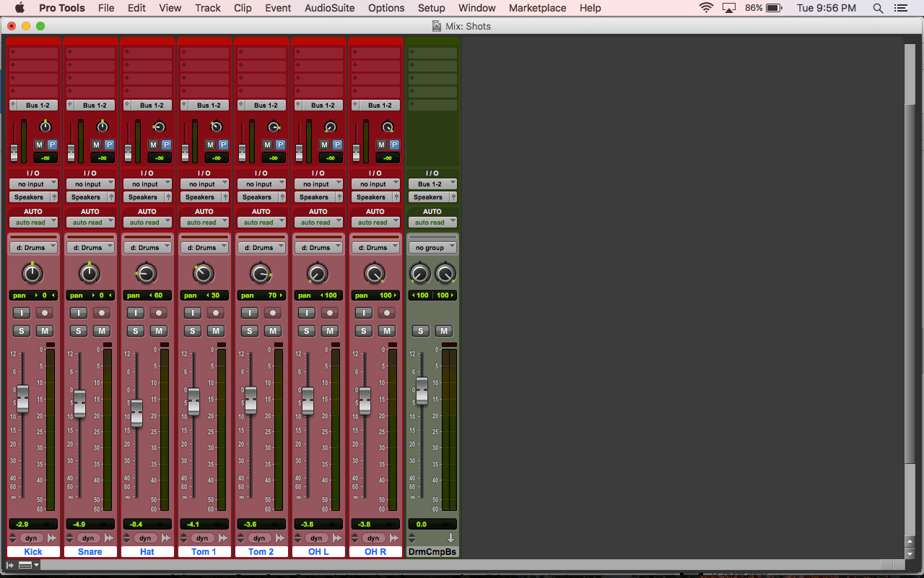Mute the Kick send to Bus 1-2
924x578 pixels.
(x=39, y=145)
